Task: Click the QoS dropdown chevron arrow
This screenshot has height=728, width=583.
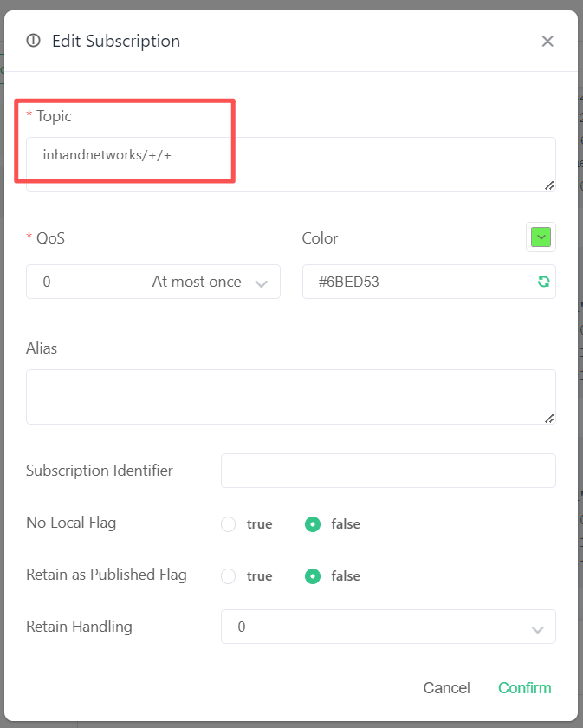Action: [x=262, y=283]
